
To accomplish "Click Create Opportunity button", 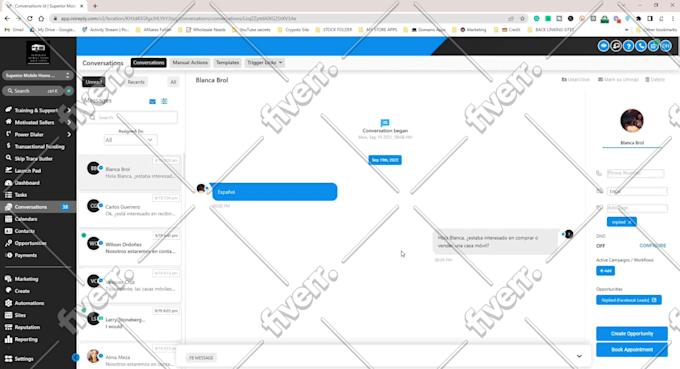I will click(x=632, y=333).
